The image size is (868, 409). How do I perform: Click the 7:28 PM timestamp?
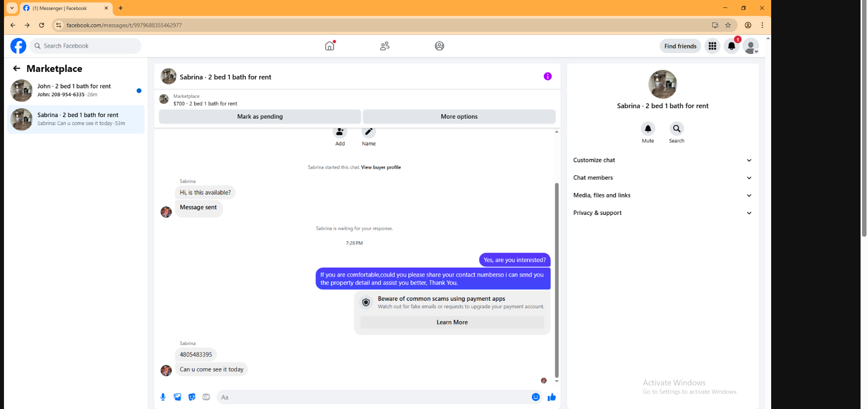pyautogui.click(x=355, y=243)
